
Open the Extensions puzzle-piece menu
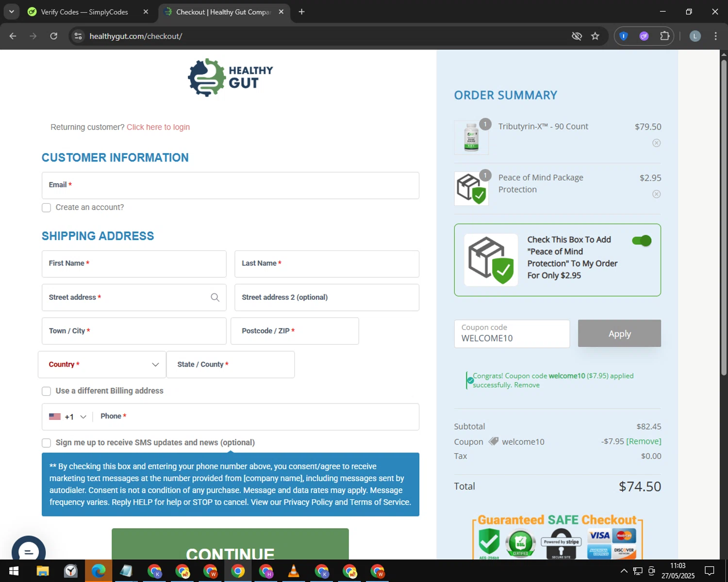664,36
